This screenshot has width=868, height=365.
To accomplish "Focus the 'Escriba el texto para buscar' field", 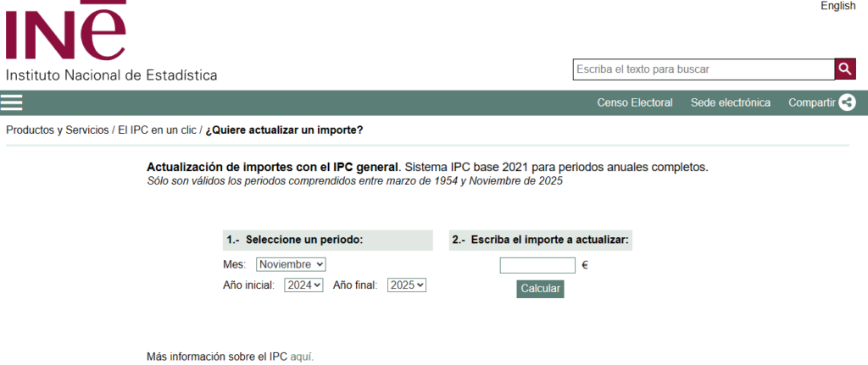I will [704, 69].
